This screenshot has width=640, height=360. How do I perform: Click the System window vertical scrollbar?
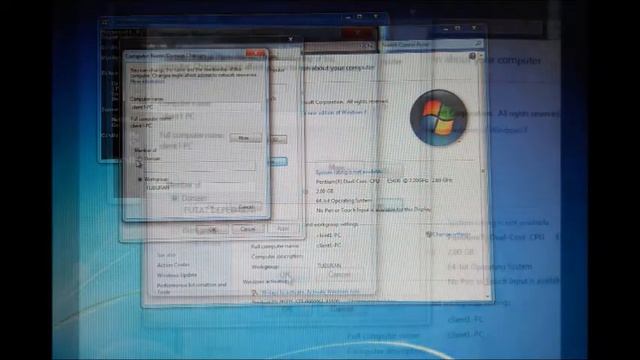pyautogui.click(x=484, y=176)
